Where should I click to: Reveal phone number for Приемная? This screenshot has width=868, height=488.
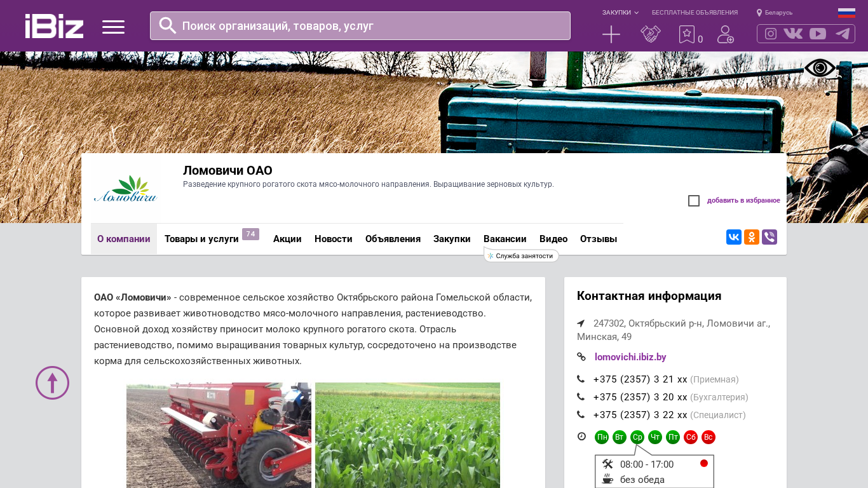[x=640, y=379]
